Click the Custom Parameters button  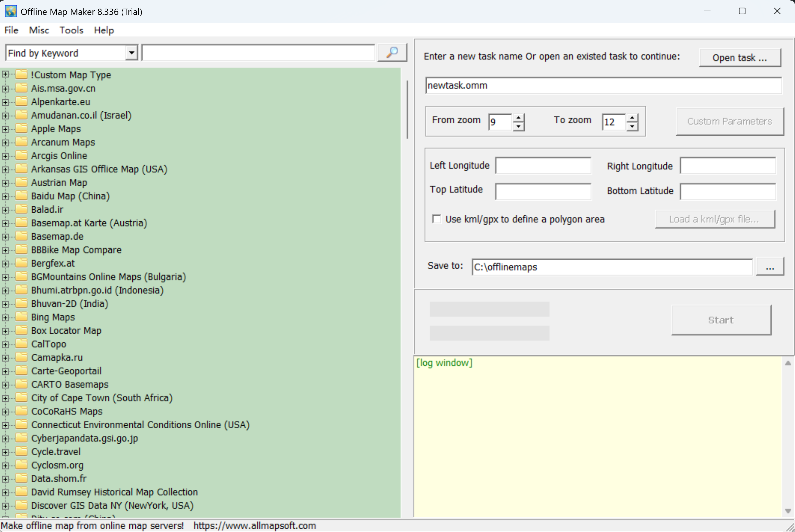click(x=730, y=122)
